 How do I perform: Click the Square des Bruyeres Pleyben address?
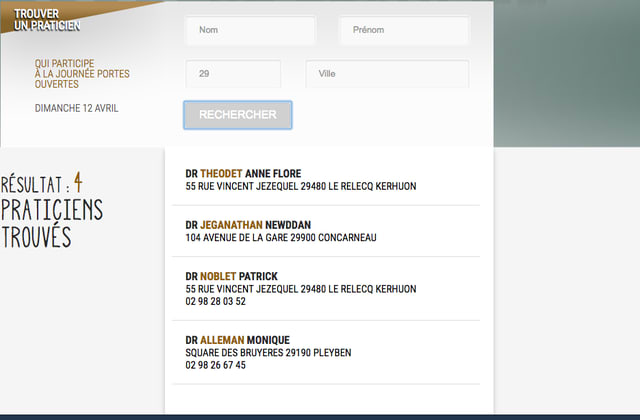coord(268,353)
